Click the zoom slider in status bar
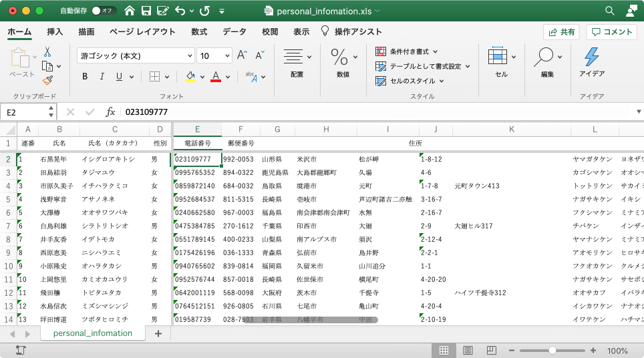The width and height of the screenshot is (644, 358). [x=552, y=351]
